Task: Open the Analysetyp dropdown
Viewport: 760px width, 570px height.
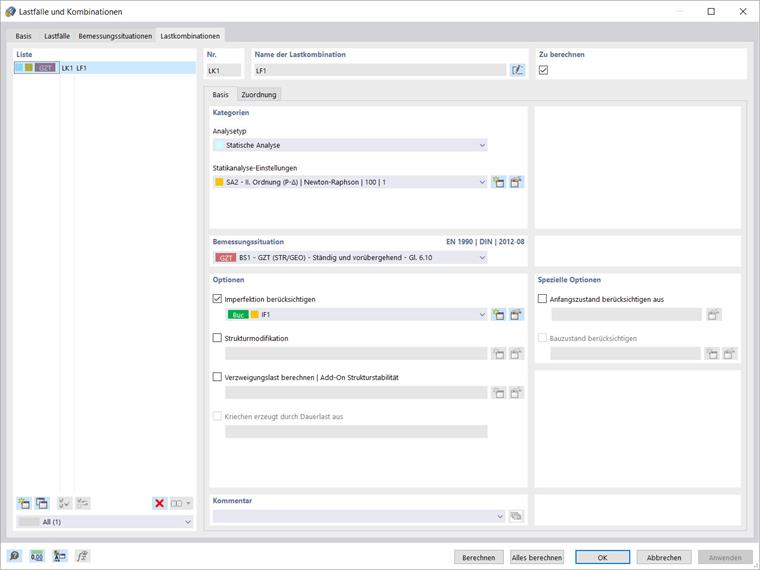Action: pos(350,145)
